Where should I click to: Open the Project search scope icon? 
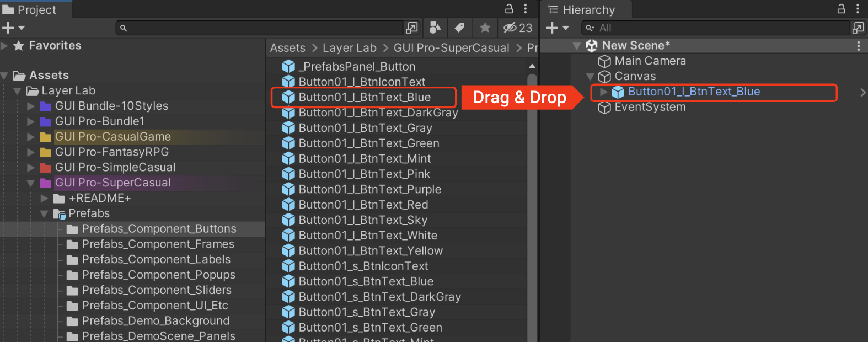click(411, 28)
